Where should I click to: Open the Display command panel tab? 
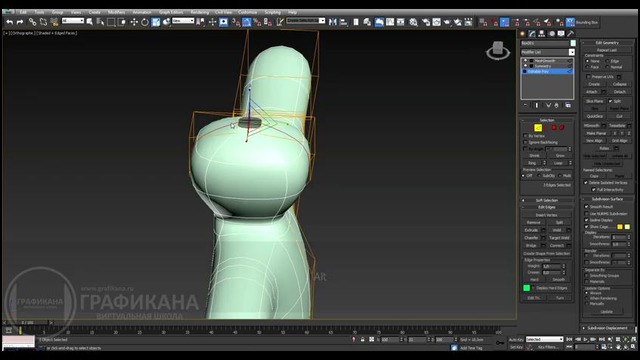point(561,34)
